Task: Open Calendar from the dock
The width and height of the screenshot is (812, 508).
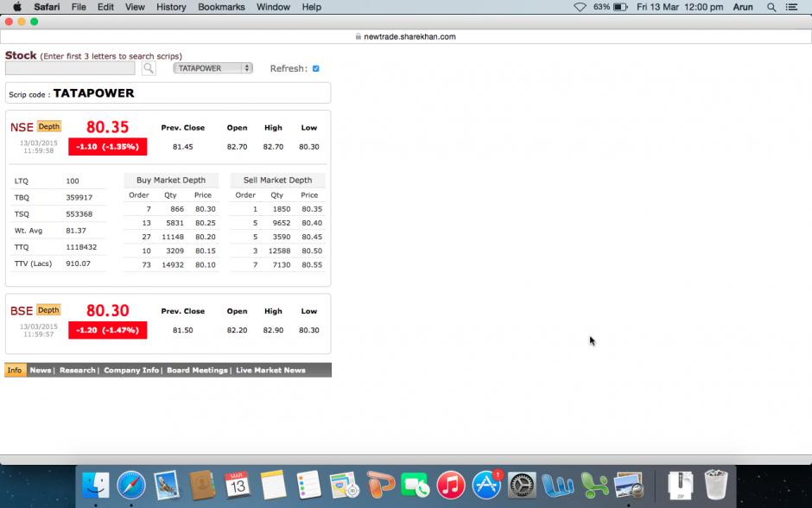Action: (x=238, y=486)
